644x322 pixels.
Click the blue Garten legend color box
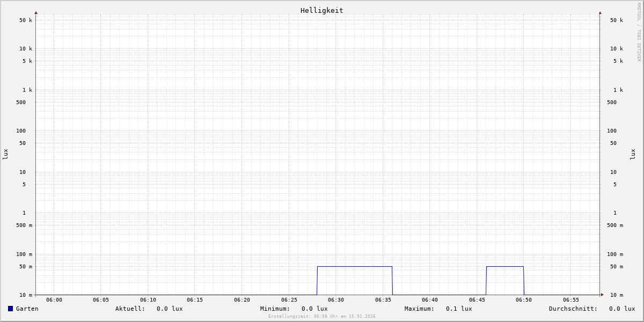click(10, 309)
